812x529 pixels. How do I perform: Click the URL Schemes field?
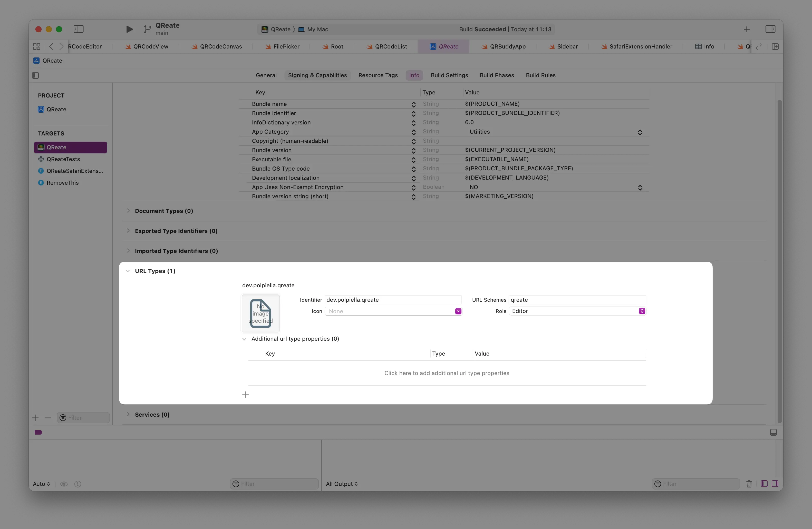tap(577, 300)
